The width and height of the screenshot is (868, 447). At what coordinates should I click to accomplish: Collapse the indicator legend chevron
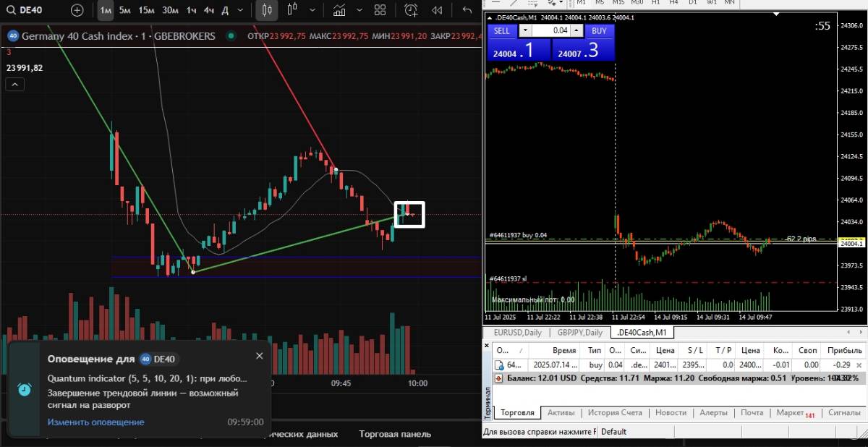click(x=14, y=85)
